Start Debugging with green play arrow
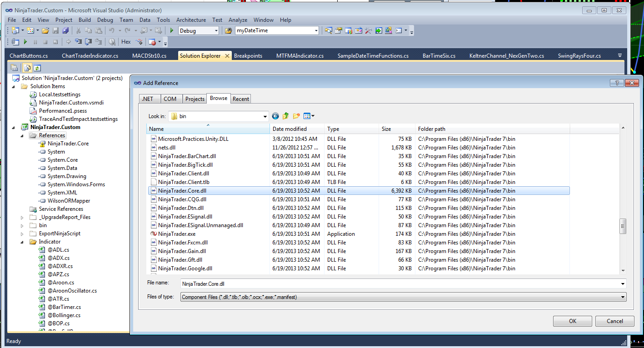 [x=172, y=30]
